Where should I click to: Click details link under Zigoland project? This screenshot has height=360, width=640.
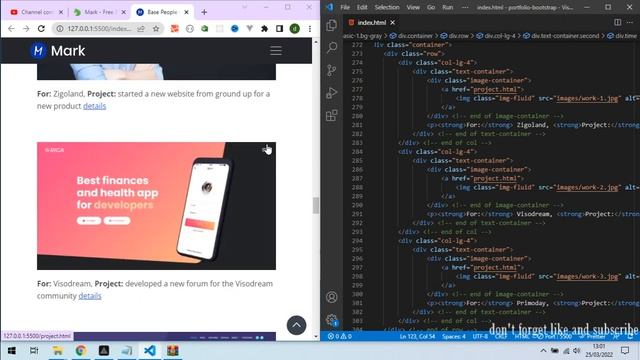pyautogui.click(x=94, y=106)
